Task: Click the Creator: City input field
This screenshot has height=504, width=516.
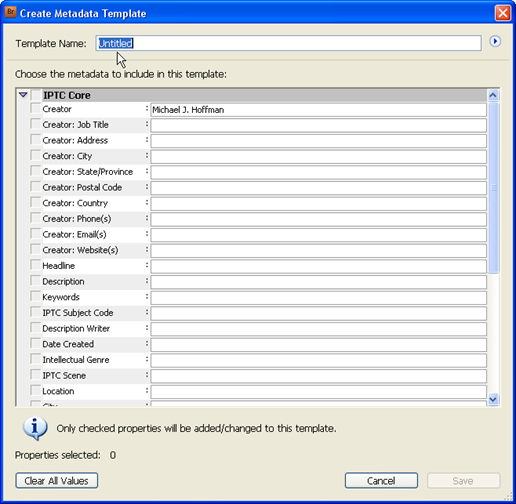Action: [318, 157]
